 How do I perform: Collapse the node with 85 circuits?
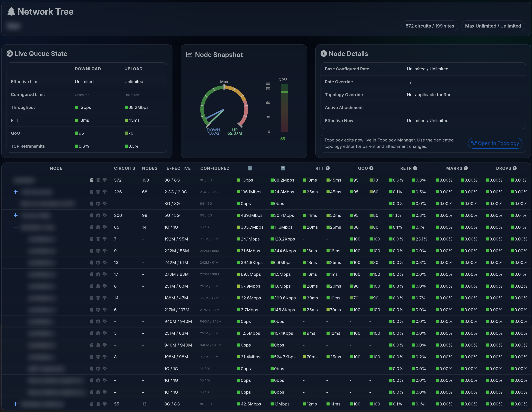pos(16,227)
